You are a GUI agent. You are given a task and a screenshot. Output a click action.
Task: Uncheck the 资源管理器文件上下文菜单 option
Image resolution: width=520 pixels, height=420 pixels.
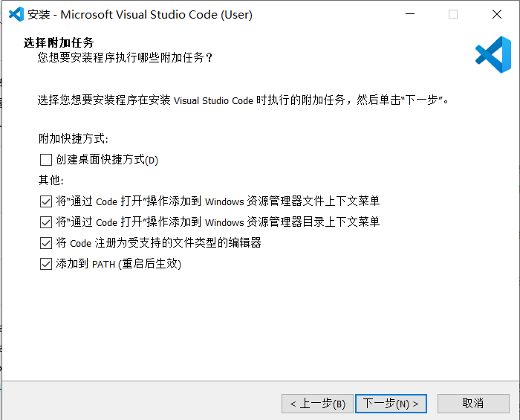tap(46, 201)
